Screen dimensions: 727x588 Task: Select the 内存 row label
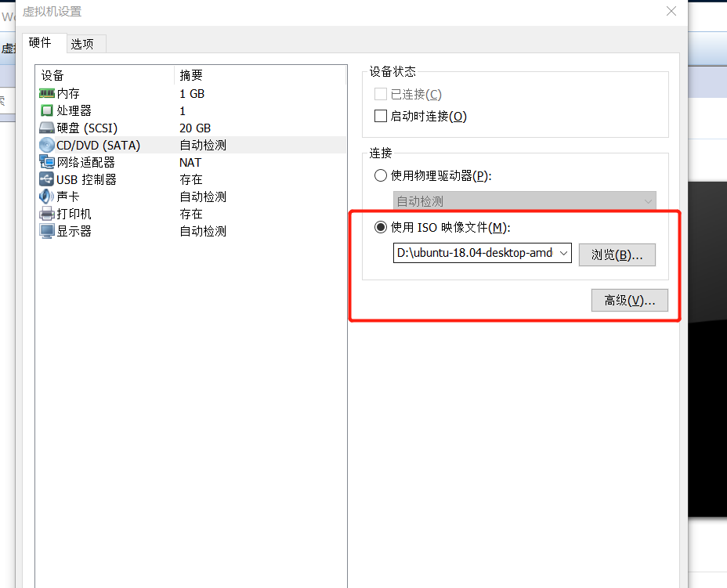click(x=68, y=94)
